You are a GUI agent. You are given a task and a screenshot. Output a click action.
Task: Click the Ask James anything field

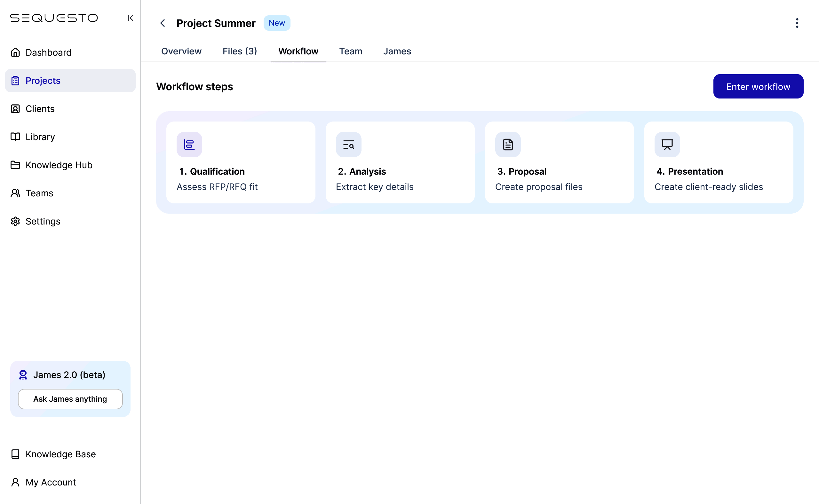[x=70, y=399]
